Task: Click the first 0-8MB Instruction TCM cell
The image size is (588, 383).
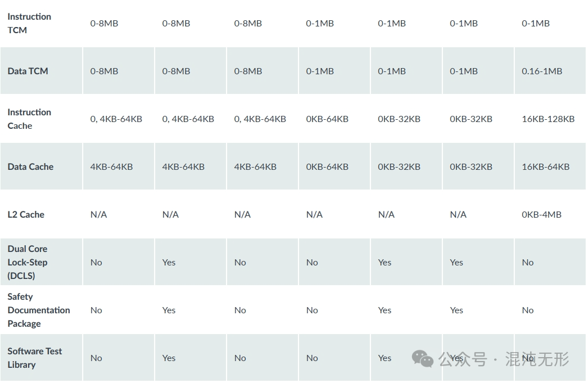Action: coord(104,23)
